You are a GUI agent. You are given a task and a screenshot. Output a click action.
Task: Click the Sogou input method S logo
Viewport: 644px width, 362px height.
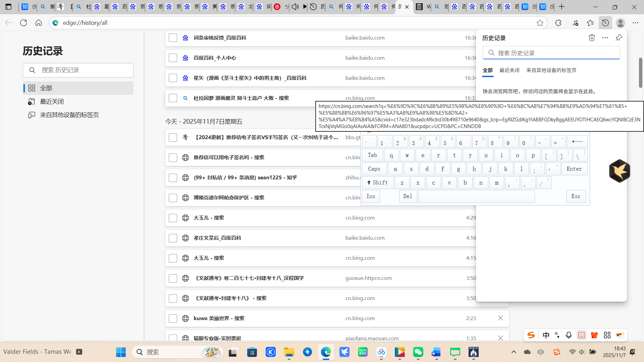tap(531, 335)
